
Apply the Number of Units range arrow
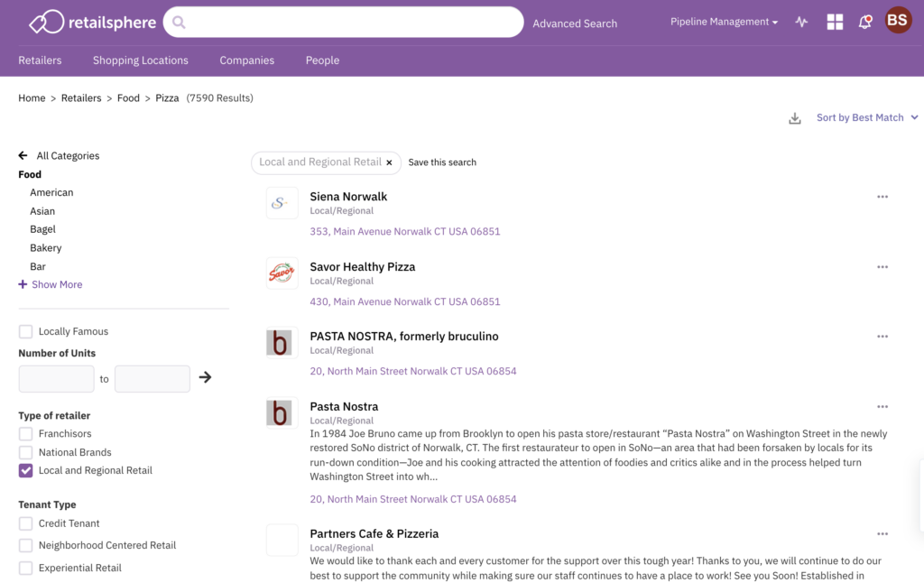pyautogui.click(x=205, y=377)
